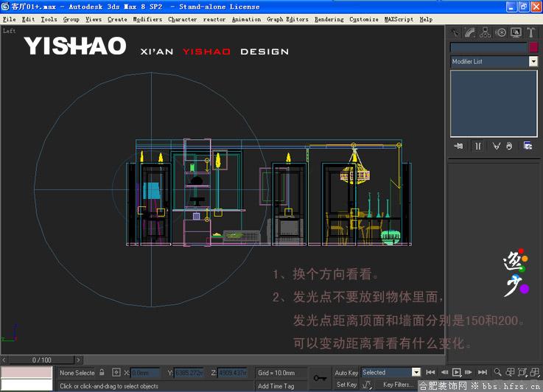Open the Display command panel tab

[516, 33]
